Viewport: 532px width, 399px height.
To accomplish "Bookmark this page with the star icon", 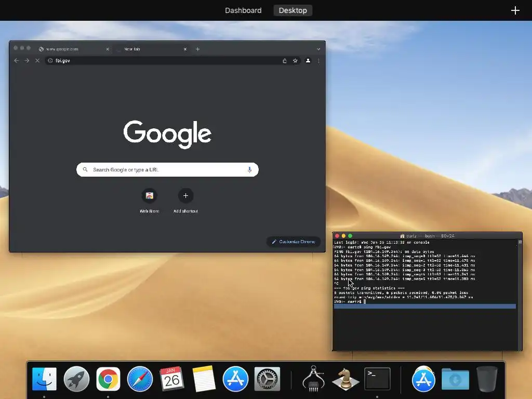I will pyautogui.click(x=295, y=61).
